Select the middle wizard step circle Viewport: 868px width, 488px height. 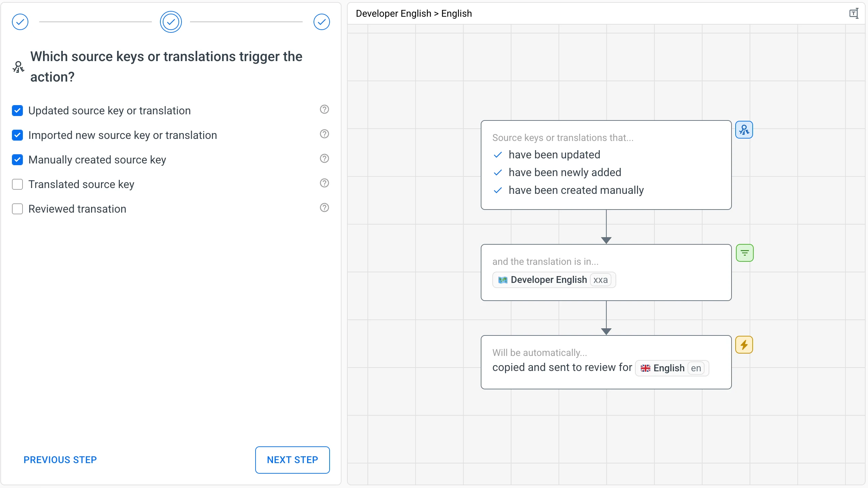pos(171,22)
